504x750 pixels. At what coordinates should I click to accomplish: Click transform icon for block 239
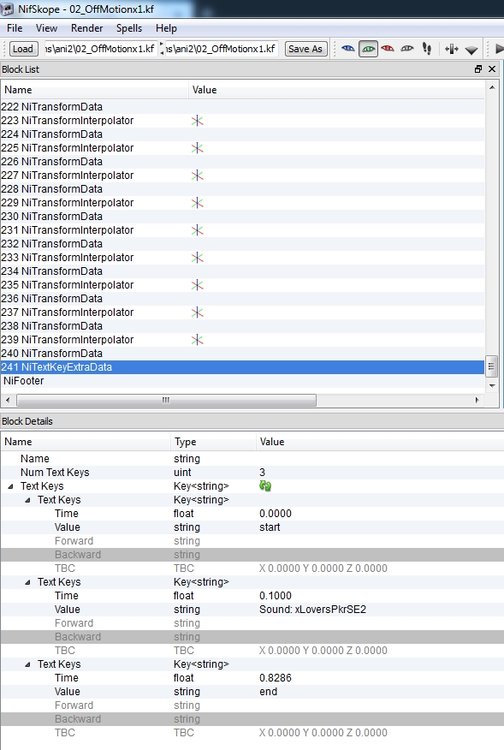[x=197, y=340]
